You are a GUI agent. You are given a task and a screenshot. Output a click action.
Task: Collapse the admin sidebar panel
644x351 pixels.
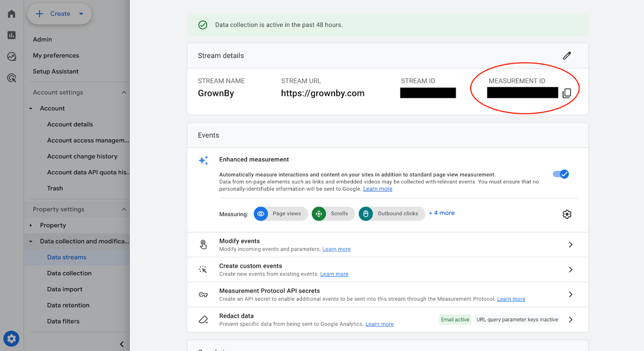(x=122, y=344)
